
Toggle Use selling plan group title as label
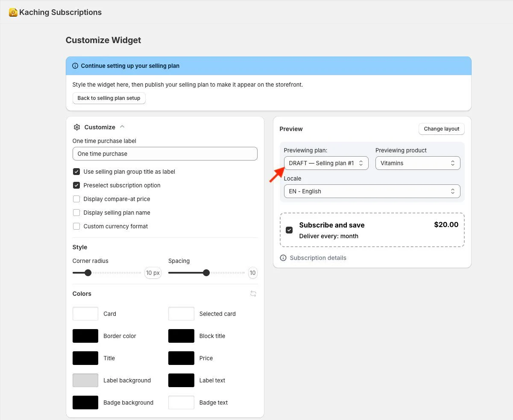coord(76,172)
